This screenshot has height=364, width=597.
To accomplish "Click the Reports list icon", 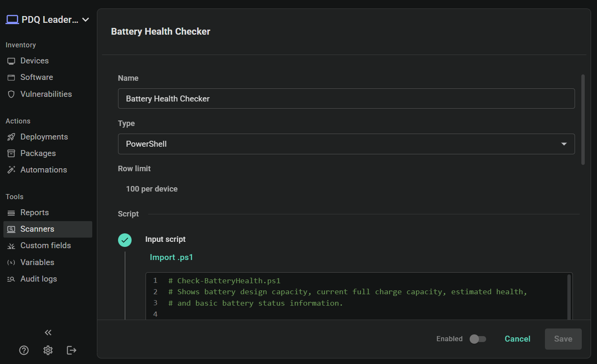I will point(11,213).
